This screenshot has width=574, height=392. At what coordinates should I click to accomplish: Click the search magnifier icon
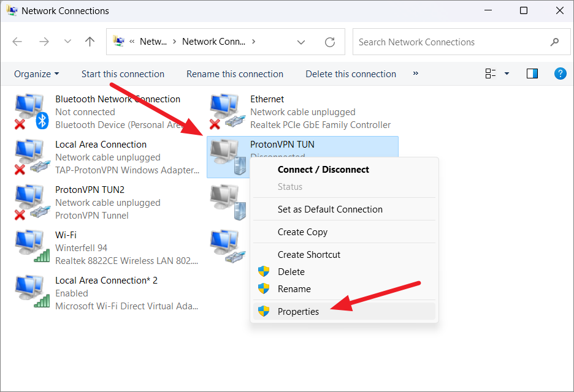554,42
